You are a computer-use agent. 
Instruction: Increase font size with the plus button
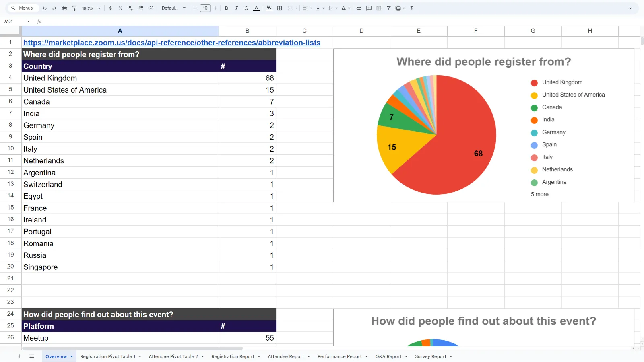(x=215, y=8)
